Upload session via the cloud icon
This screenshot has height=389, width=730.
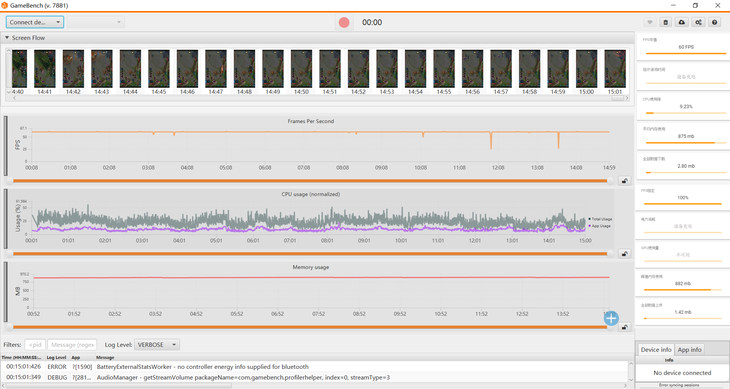pos(682,22)
